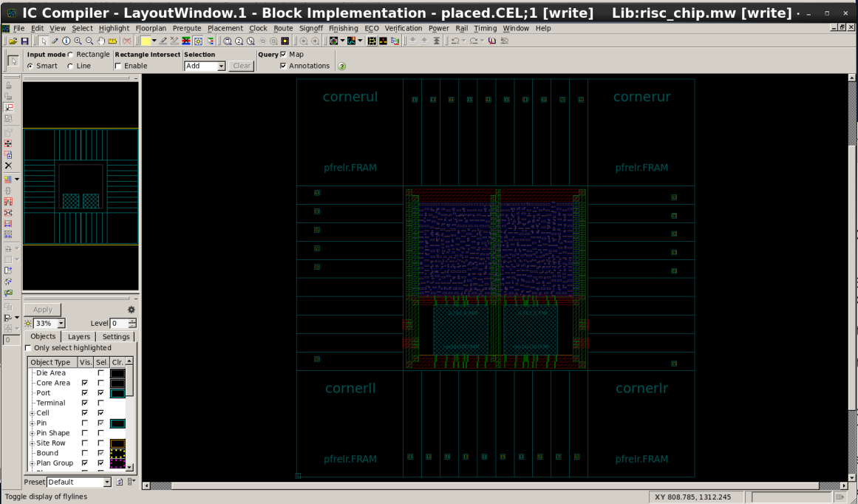Image resolution: width=858 pixels, height=504 pixels.
Task: Open the Floorplan menu
Action: 151,28
